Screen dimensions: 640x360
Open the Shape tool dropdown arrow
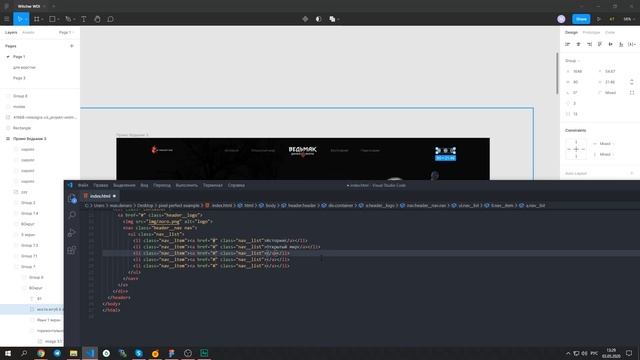(58, 19)
